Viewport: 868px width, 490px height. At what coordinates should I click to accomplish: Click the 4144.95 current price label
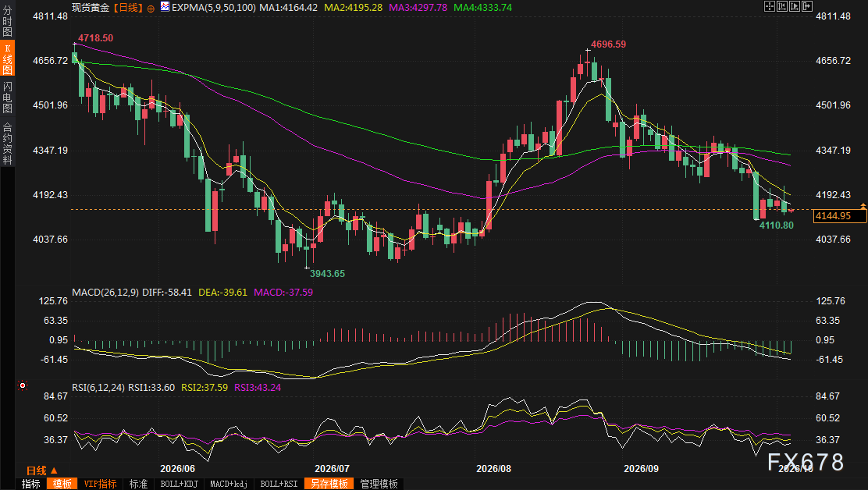pos(840,215)
